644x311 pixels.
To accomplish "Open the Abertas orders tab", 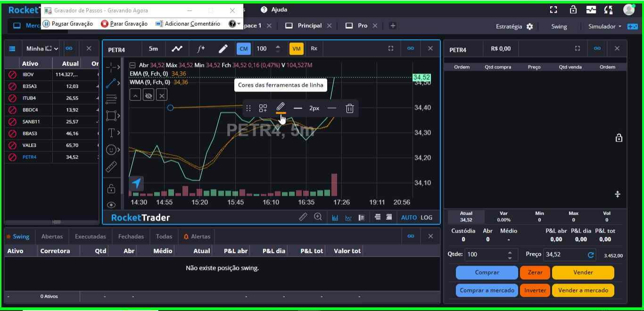I will click(x=52, y=236).
